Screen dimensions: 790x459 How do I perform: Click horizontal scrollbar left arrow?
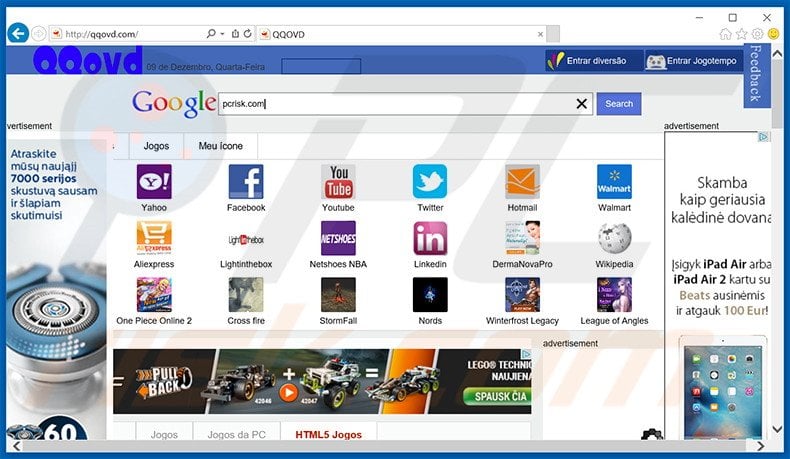point(17,446)
